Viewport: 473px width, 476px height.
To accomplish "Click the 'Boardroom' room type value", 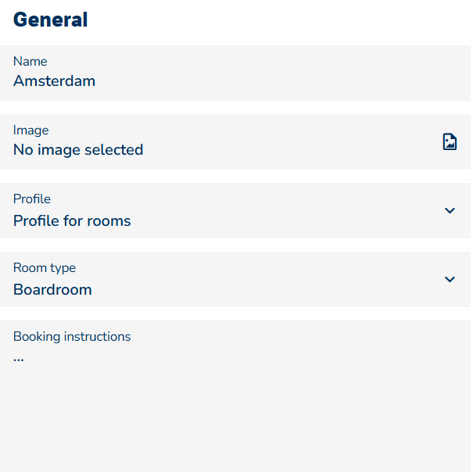I will click(52, 289).
